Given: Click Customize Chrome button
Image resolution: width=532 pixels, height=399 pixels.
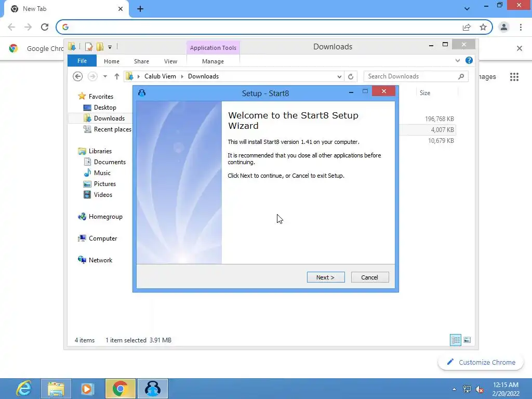Looking at the screenshot, I should coord(481,362).
